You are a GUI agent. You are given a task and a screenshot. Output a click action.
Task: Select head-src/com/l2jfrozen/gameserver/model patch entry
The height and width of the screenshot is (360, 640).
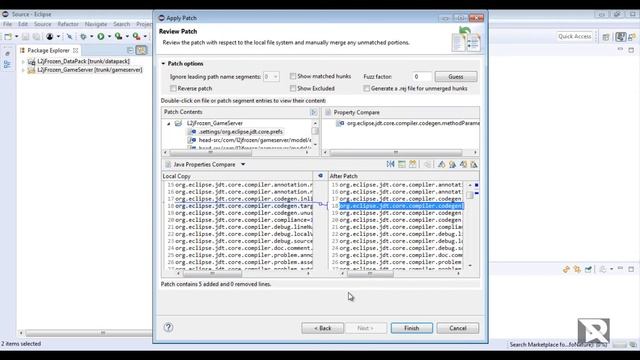pos(255,140)
